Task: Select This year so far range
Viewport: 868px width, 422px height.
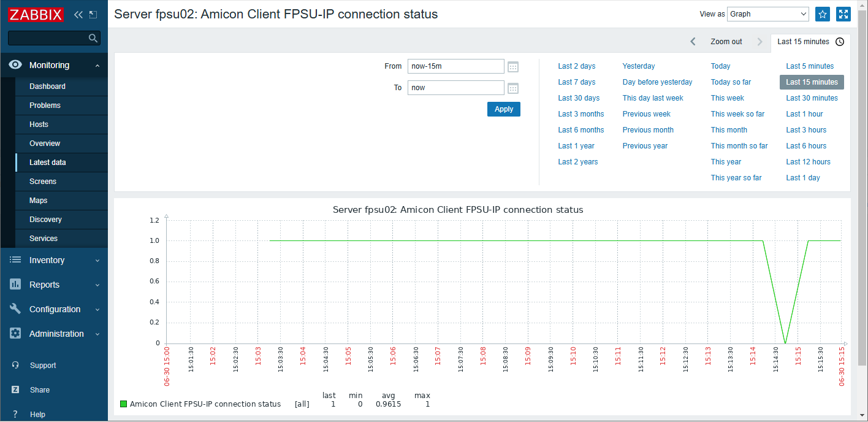Action: (x=736, y=178)
